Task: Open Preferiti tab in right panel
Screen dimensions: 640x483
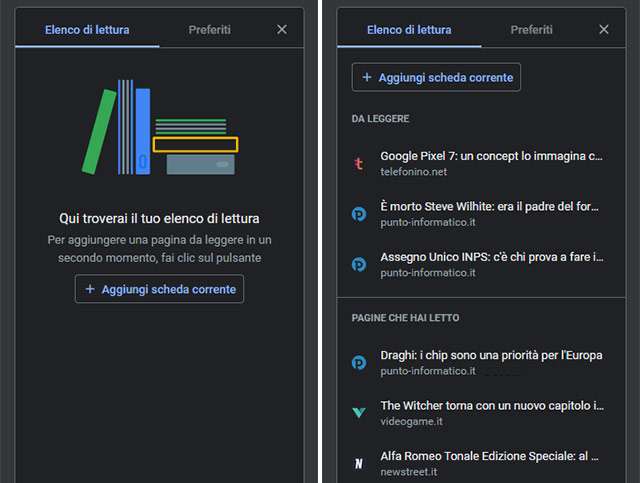Action: pyautogui.click(x=531, y=30)
